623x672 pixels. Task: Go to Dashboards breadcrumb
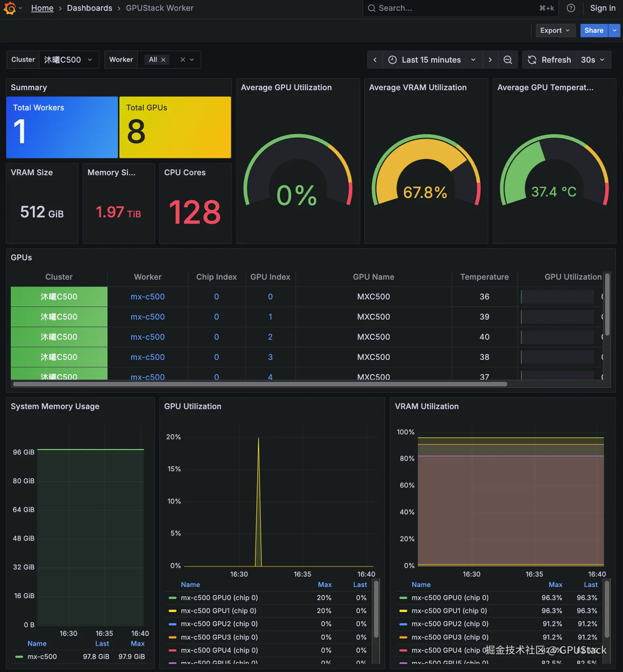click(x=89, y=8)
